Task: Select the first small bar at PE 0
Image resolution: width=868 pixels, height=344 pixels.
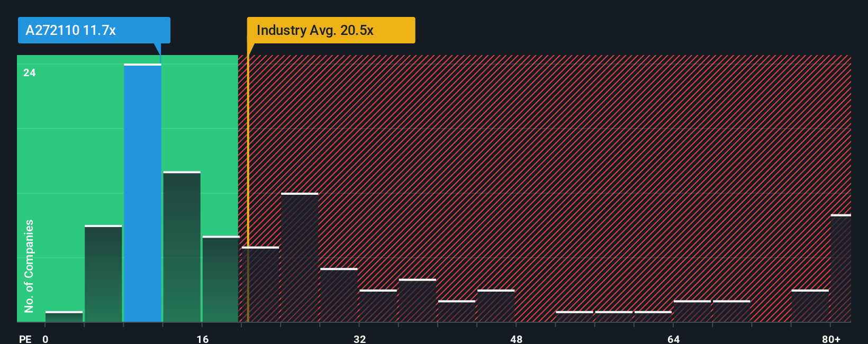Action: [64, 316]
